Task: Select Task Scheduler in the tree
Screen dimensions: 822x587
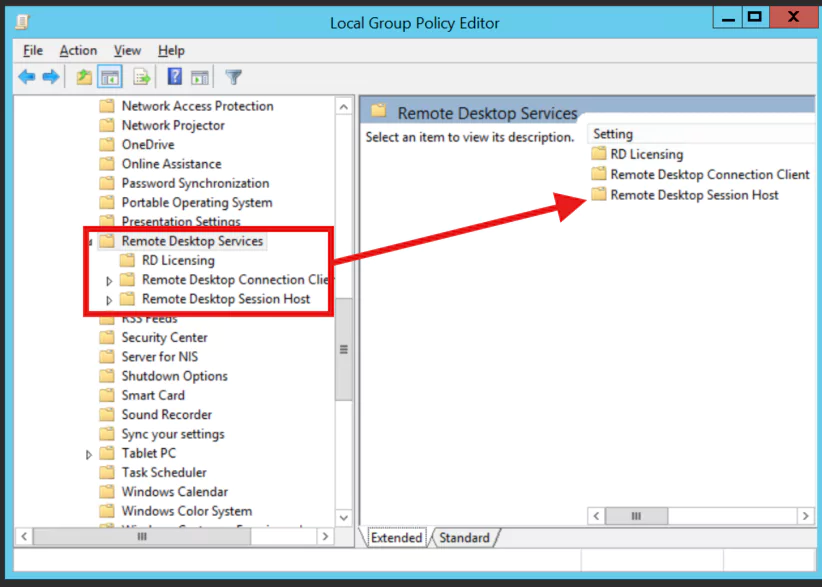Action: [164, 473]
